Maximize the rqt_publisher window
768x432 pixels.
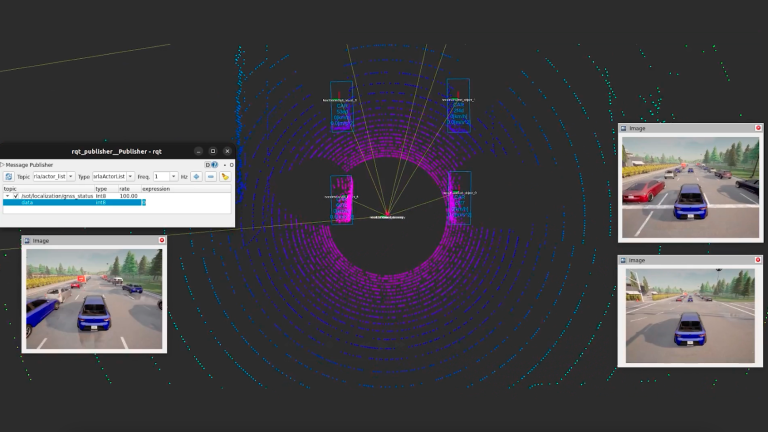(x=213, y=151)
